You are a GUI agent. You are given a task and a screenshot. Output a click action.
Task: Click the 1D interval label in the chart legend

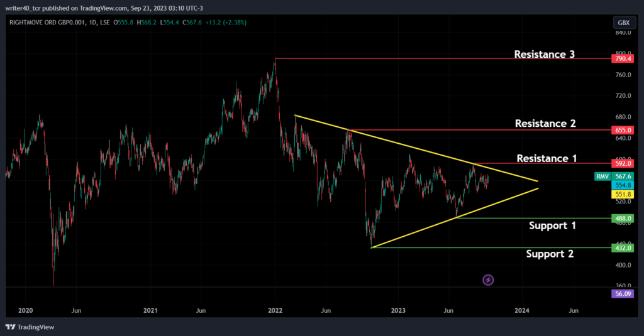tap(92, 23)
